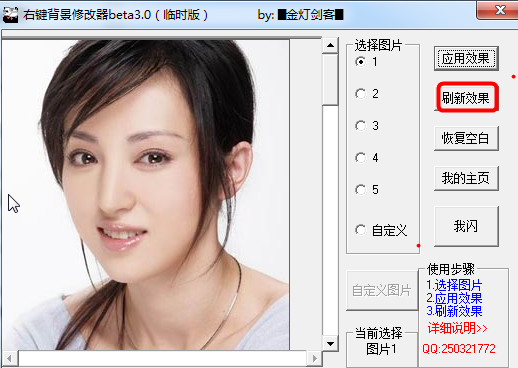Click step text 3.刷新效果
Image resolution: width=518 pixels, height=368 pixels.
(x=454, y=311)
